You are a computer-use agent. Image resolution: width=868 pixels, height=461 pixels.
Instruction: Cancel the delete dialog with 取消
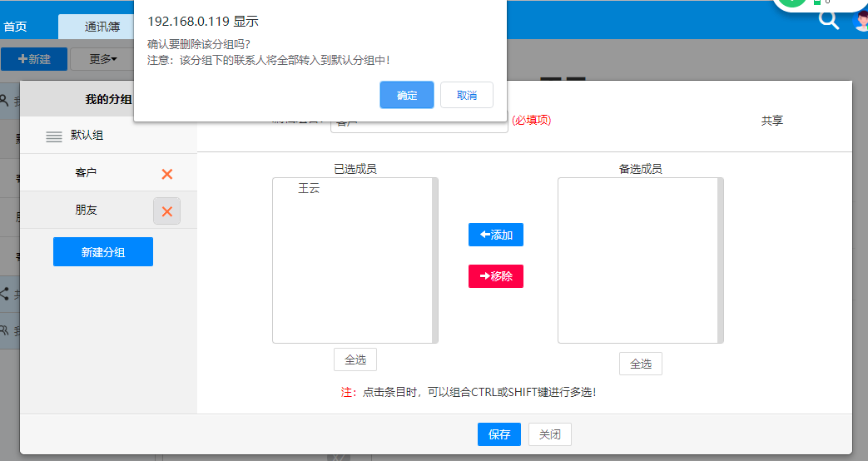[466, 96]
